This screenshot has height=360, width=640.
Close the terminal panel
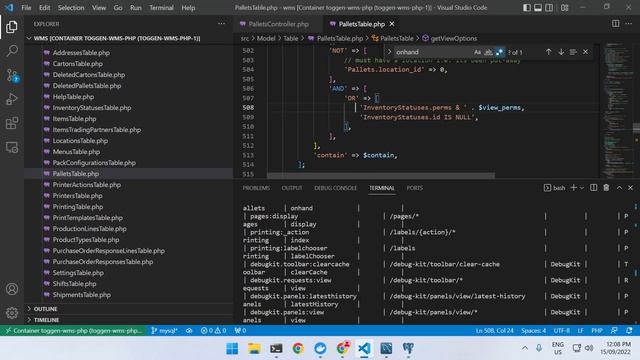point(630,188)
